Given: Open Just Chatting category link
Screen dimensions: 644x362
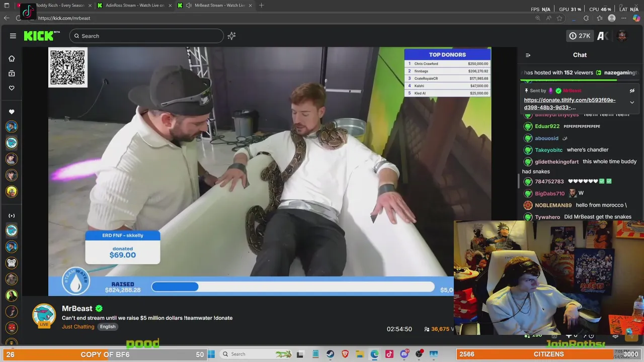Looking at the screenshot, I should [x=78, y=327].
